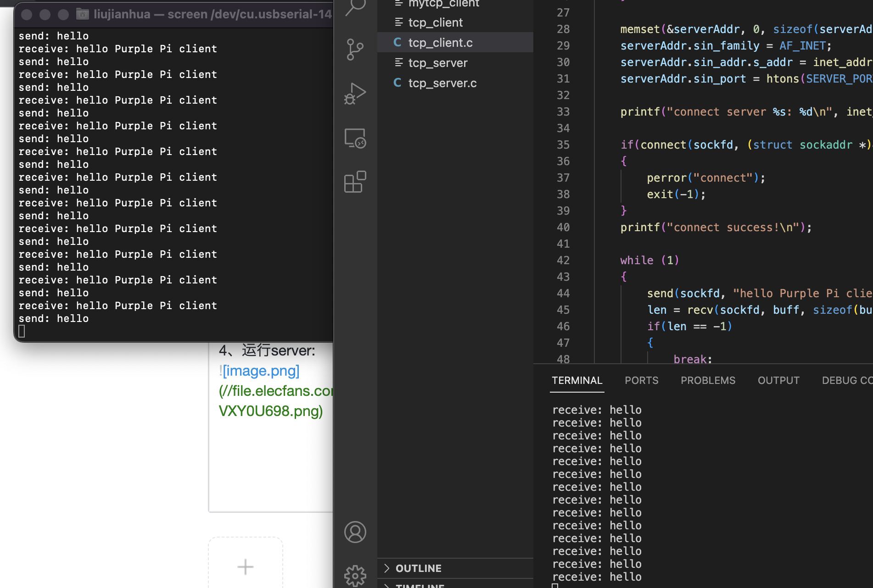Click line number 42 in the gutter
Image resolution: width=873 pixels, height=588 pixels.
tap(563, 261)
